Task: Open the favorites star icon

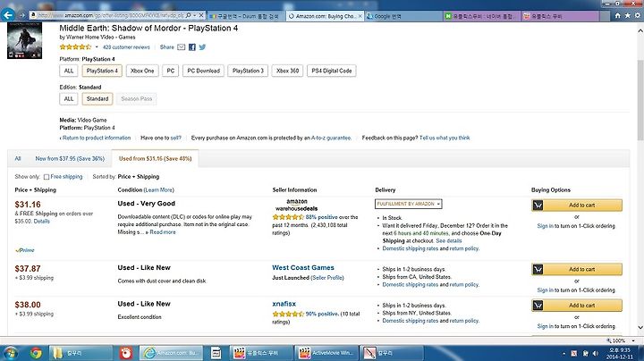Action: [x=628, y=15]
